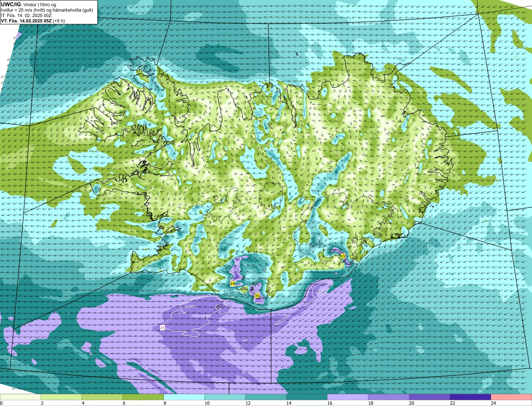The width and height of the screenshot is (532, 406).
Task: Select the 20–22 m/s violet swatch
Action: click(x=430, y=397)
